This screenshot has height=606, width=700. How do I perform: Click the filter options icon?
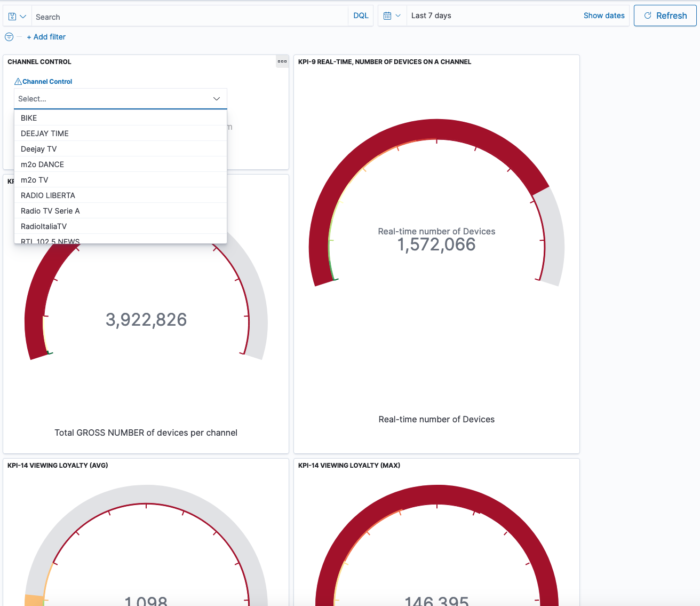[x=9, y=37]
